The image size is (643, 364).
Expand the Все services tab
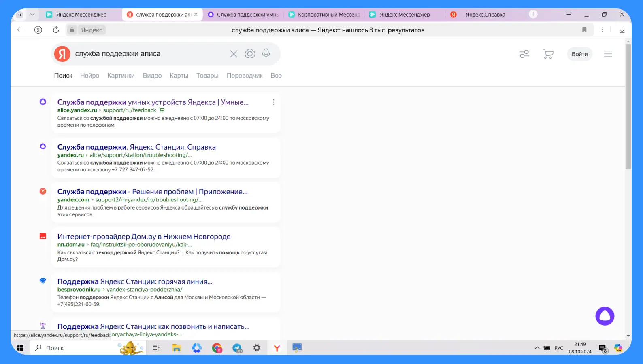(x=276, y=76)
